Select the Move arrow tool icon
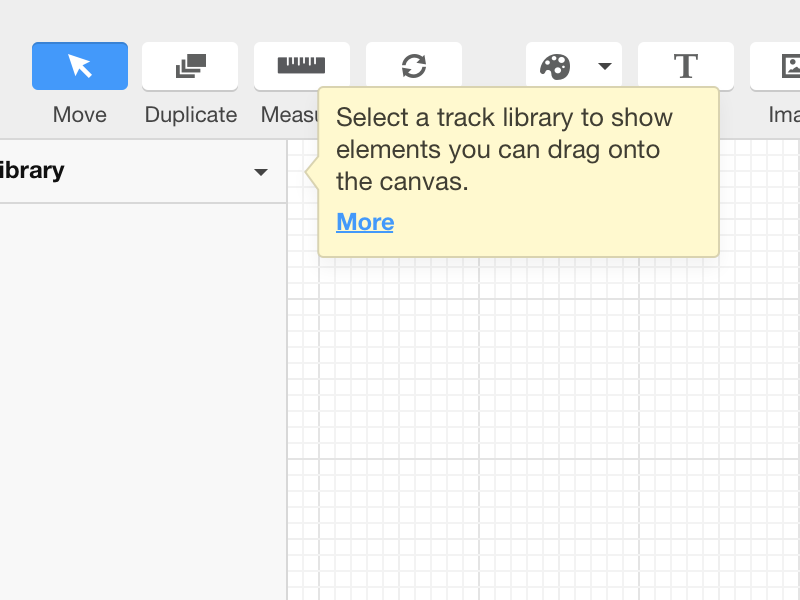This screenshot has height=600, width=800. pyautogui.click(x=80, y=66)
